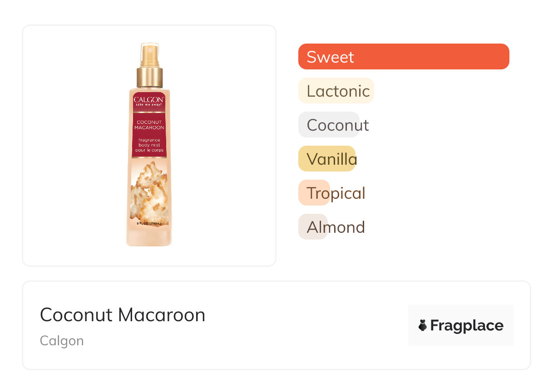Viewport: 553px width, 392px height.
Task: Click the Fragplace wordmark text
Action: [466, 325]
